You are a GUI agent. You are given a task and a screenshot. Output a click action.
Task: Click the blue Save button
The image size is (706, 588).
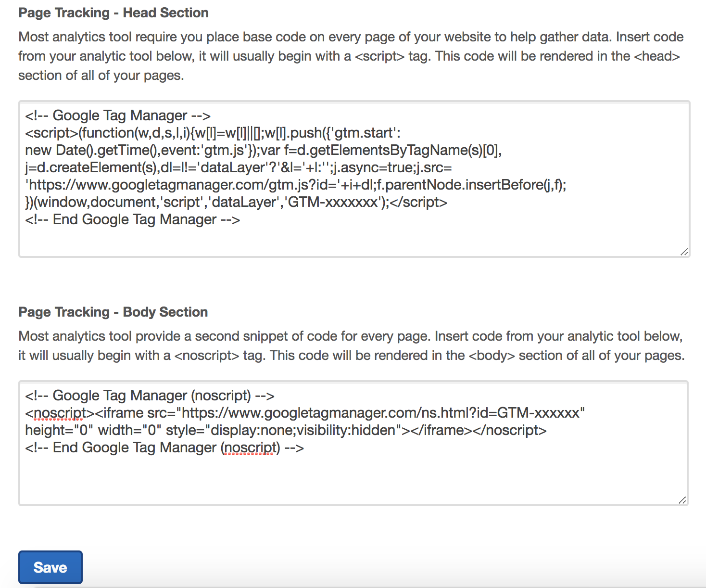pos(50,567)
